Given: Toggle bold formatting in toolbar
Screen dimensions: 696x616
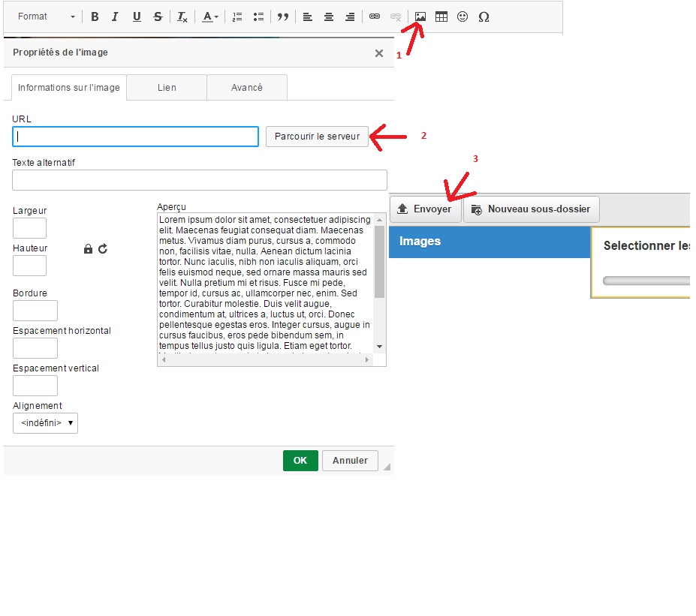Looking at the screenshot, I should coord(95,17).
